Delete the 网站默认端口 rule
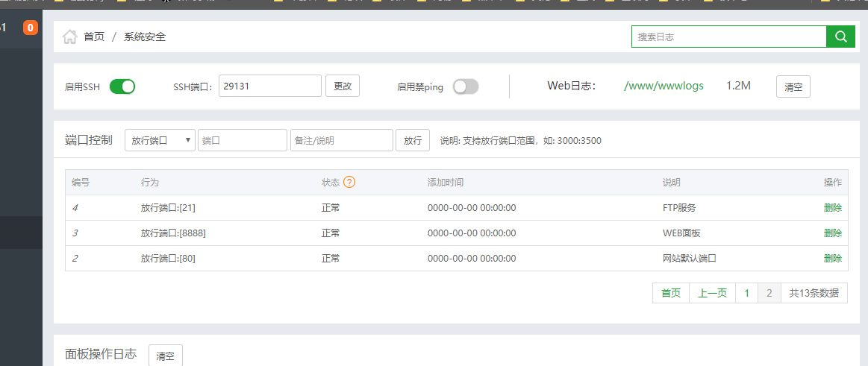868x366 pixels. [833, 258]
